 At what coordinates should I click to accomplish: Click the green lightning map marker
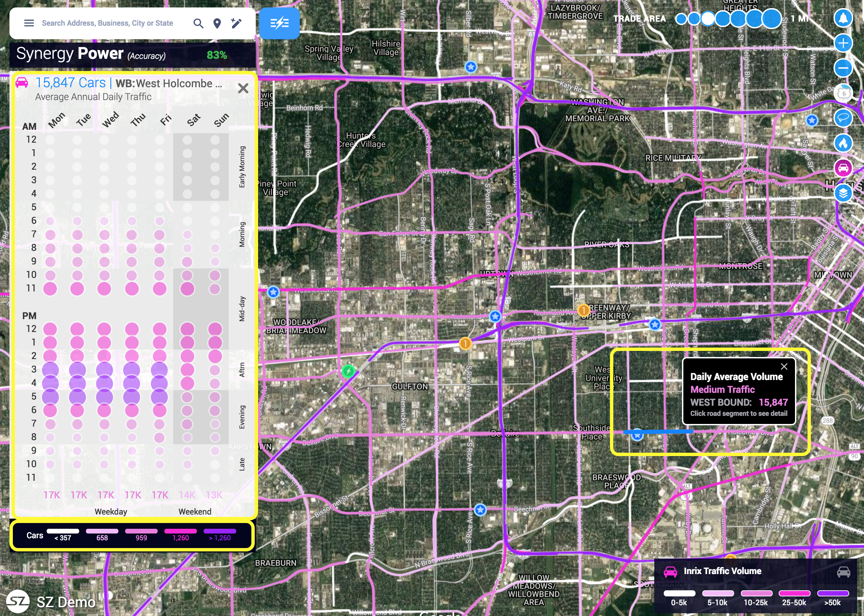[x=348, y=371]
